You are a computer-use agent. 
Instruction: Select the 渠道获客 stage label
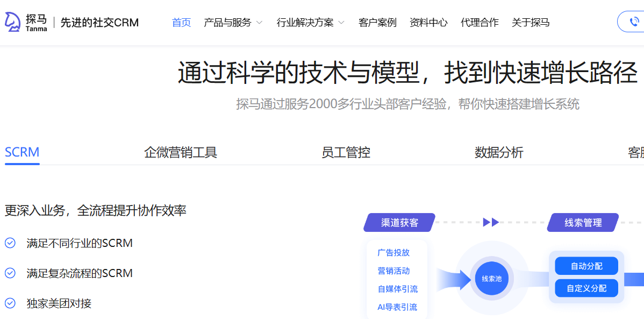click(x=399, y=223)
